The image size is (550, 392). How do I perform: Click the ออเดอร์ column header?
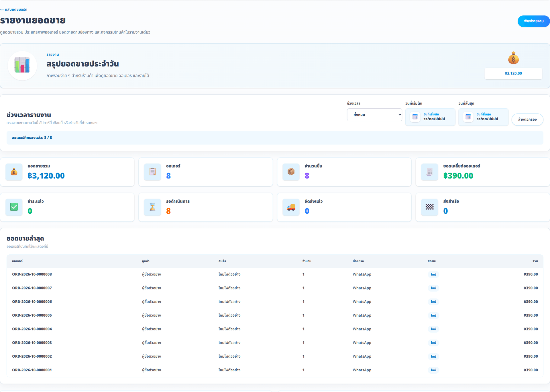tap(17, 261)
